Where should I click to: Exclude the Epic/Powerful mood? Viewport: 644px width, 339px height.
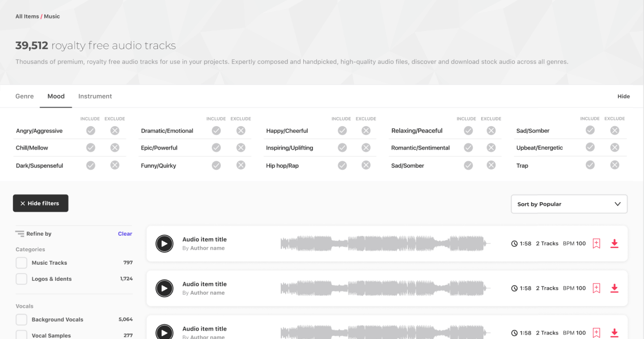point(241,148)
